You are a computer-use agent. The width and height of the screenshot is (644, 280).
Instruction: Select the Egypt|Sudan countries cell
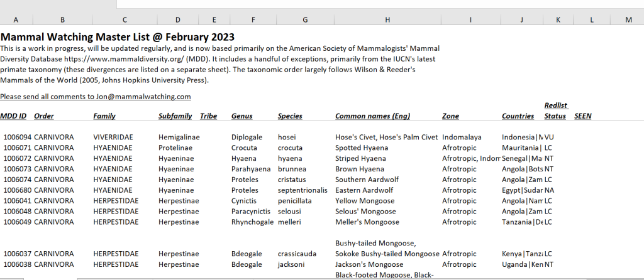[521, 191]
